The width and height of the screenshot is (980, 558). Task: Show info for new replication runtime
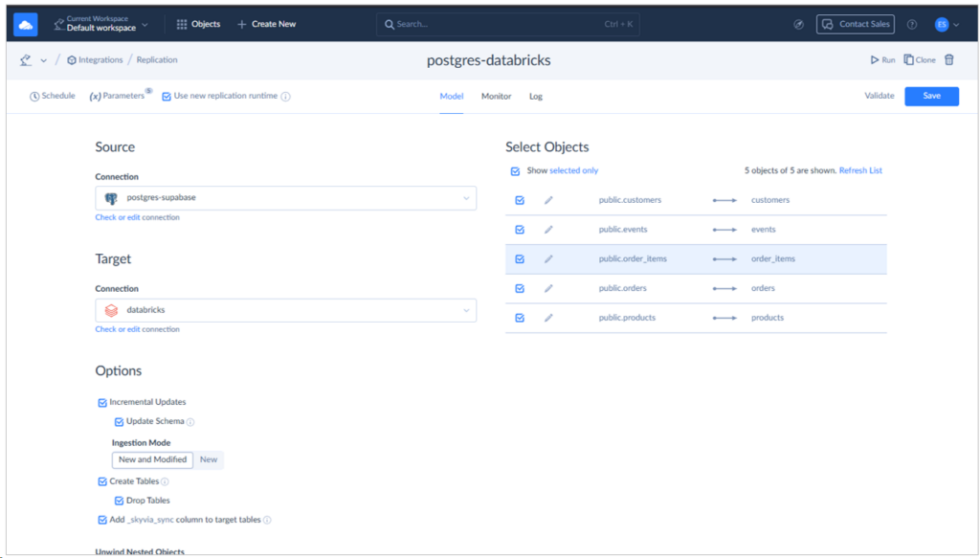coord(285,97)
